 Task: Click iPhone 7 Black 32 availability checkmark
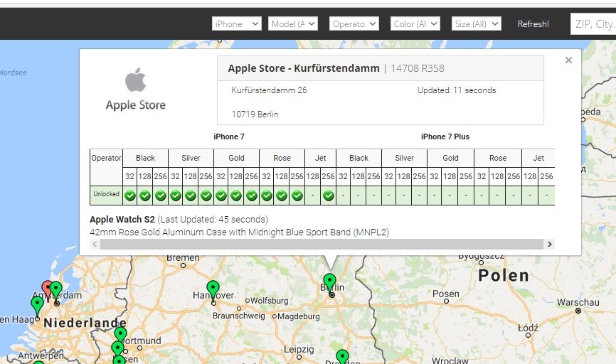(x=130, y=196)
